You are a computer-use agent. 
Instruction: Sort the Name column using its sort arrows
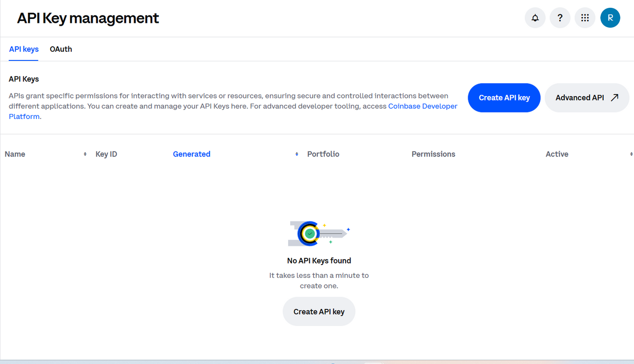pyautogui.click(x=84, y=154)
